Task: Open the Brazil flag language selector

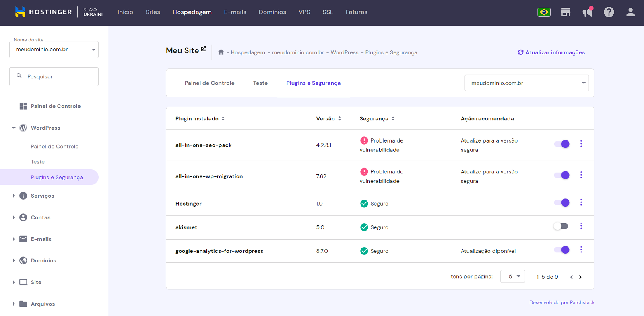Action: tap(544, 12)
